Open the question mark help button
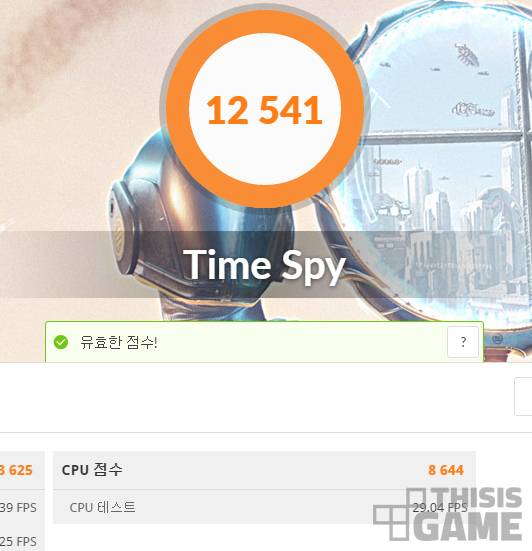 click(463, 342)
